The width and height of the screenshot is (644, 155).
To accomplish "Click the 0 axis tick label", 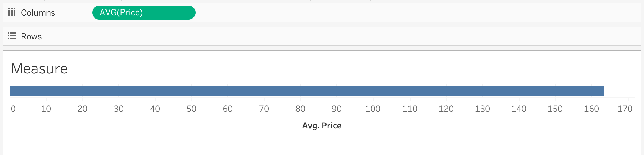I will click(13, 109).
